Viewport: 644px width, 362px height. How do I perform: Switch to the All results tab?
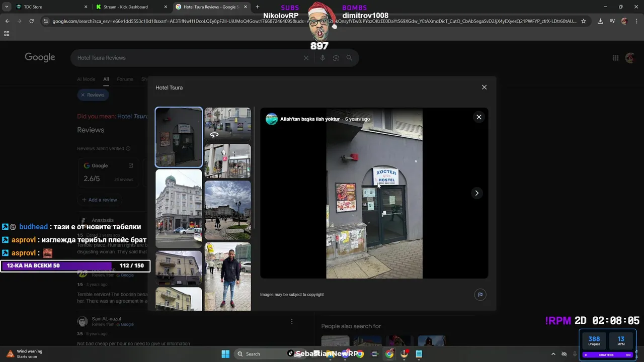pyautogui.click(x=106, y=79)
